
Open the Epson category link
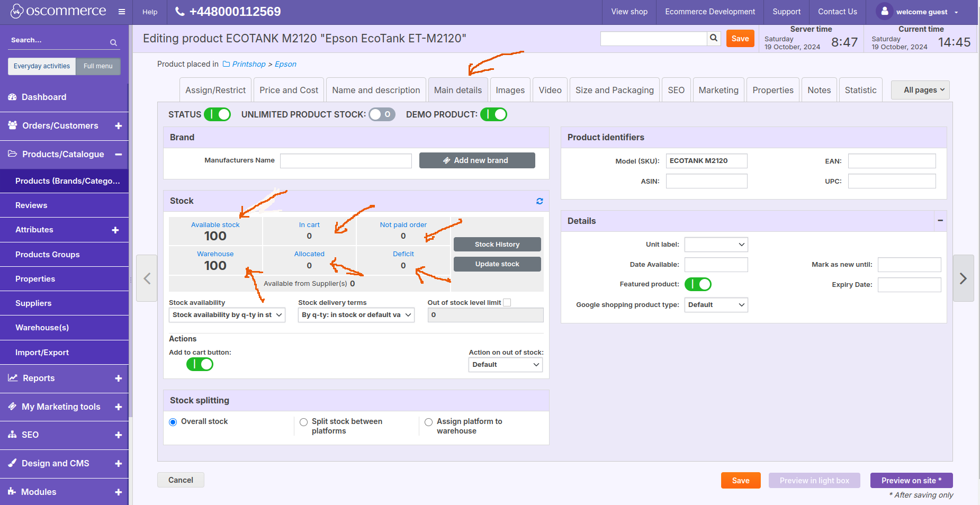pos(285,64)
